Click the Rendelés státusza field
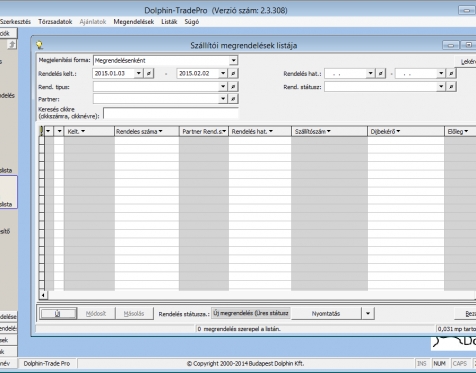The height and width of the screenshot is (373, 476). [251, 313]
